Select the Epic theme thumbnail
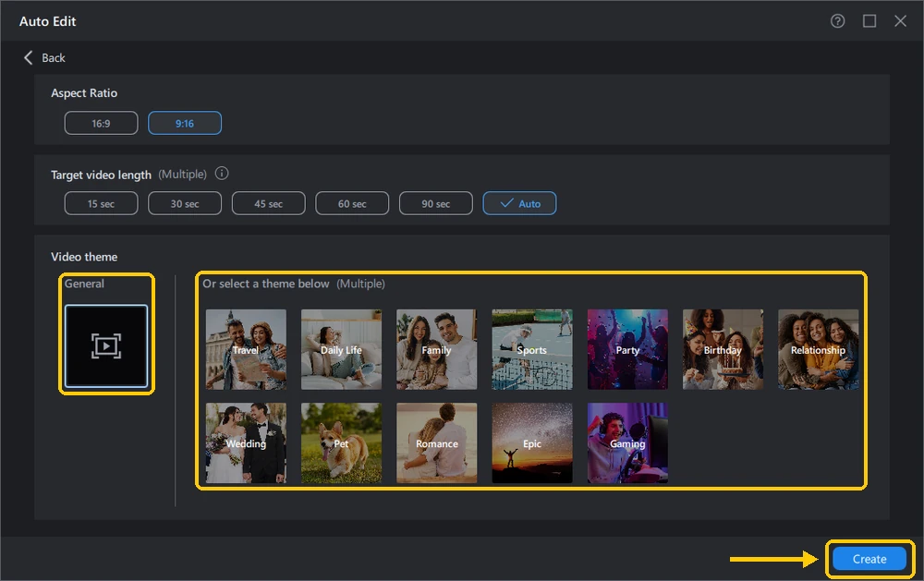The height and width of the screenshot is (581, 924). [532, 443]
